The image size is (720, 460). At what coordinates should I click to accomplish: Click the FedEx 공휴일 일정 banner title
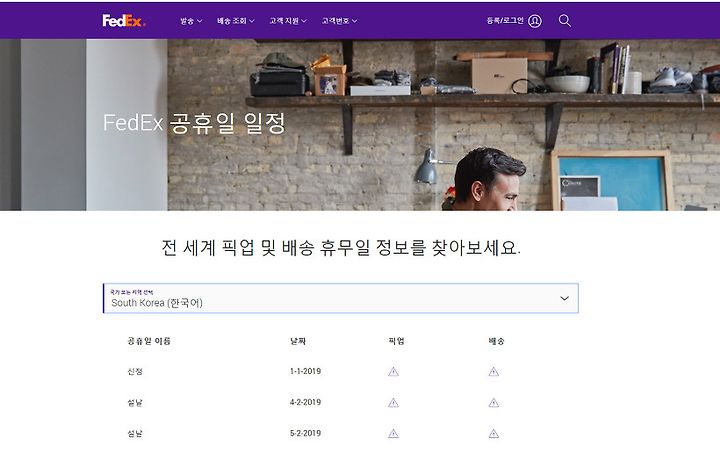tap(194, 123)
